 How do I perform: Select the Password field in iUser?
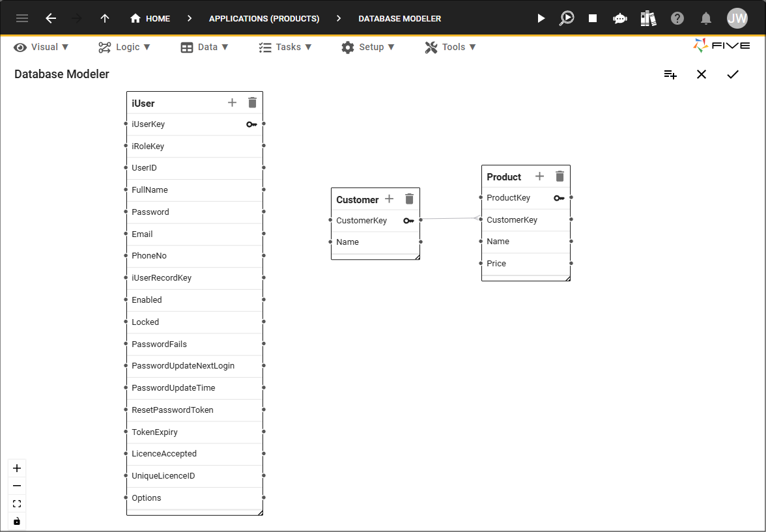[195, 212]
